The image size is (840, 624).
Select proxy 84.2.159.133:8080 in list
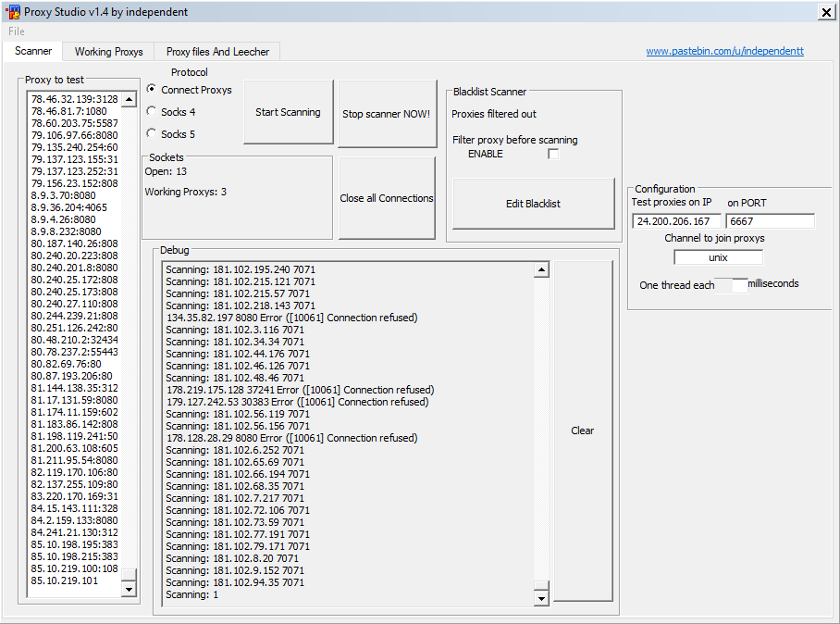point(74,520)
